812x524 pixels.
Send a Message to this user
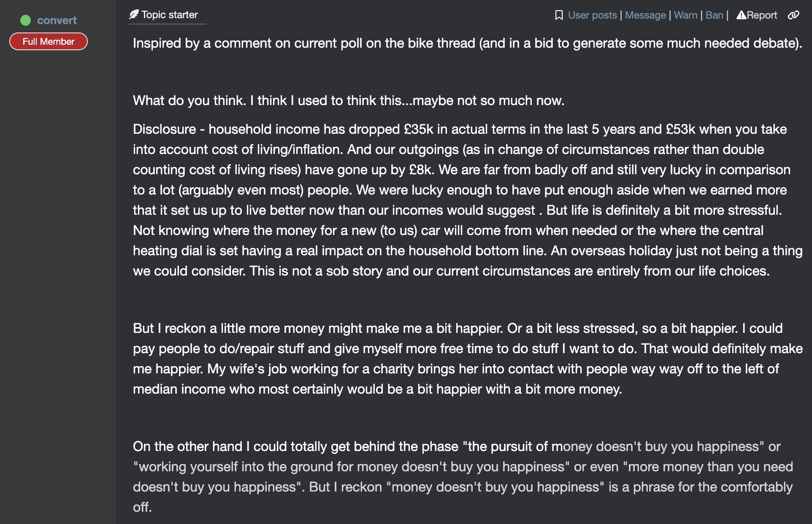click(x=645, y=15)
